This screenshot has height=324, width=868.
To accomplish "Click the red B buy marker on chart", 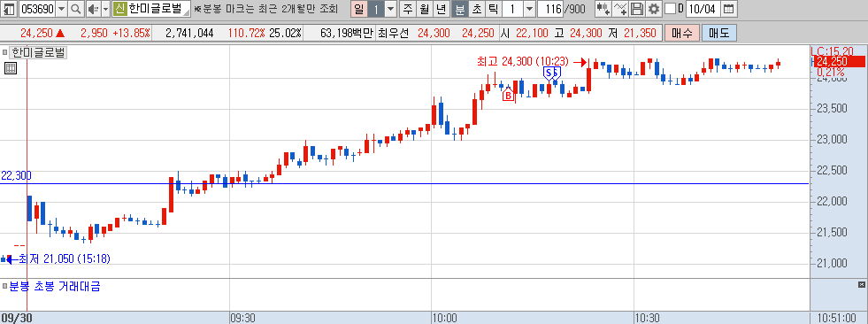I will click(x=508, y=95).
